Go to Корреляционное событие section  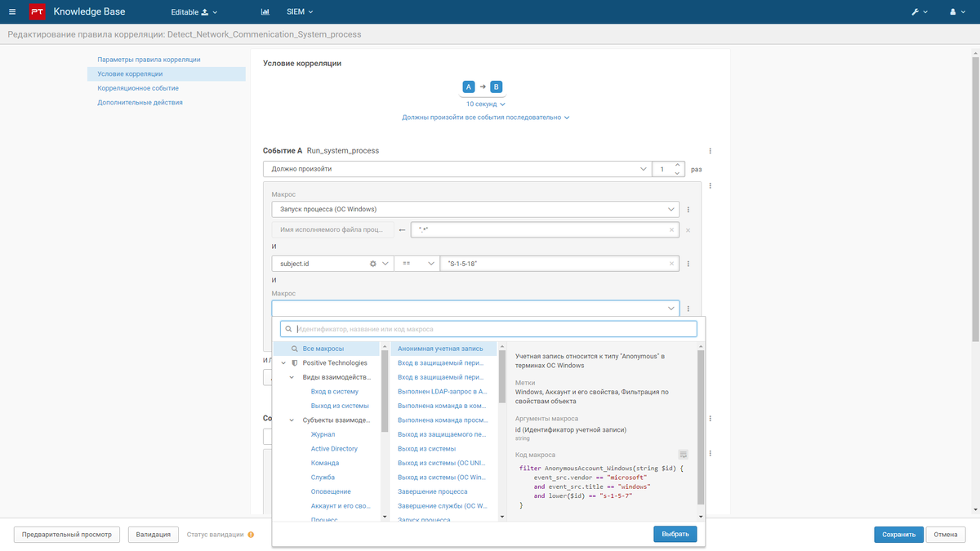coord(138,88)
